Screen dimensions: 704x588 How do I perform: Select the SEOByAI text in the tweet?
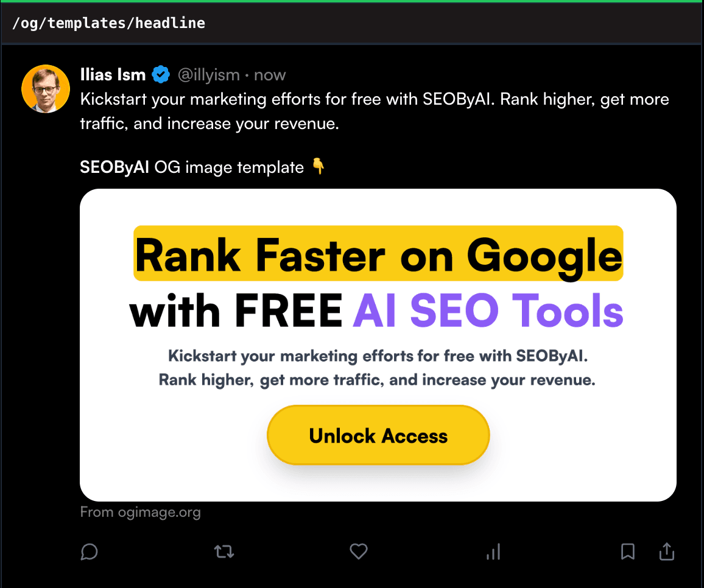pos(114,167)
